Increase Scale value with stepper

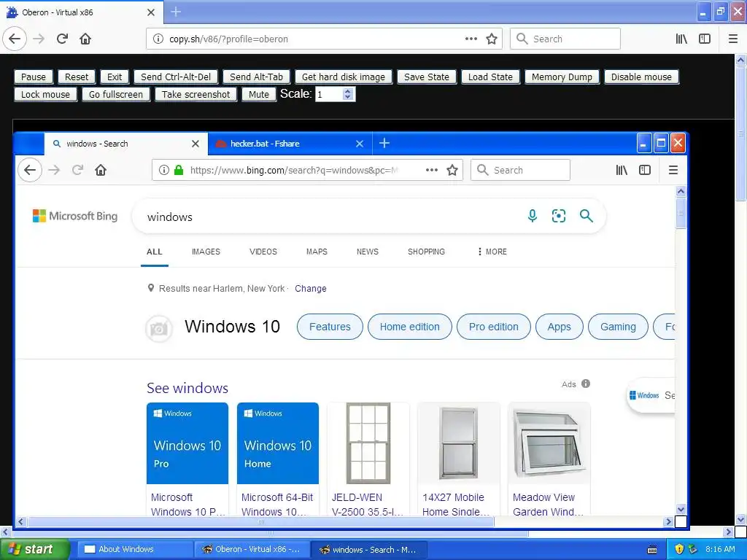(348, 91)
